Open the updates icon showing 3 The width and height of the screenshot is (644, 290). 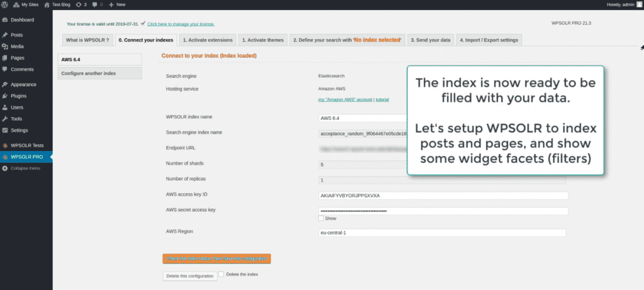pos(79,4)
